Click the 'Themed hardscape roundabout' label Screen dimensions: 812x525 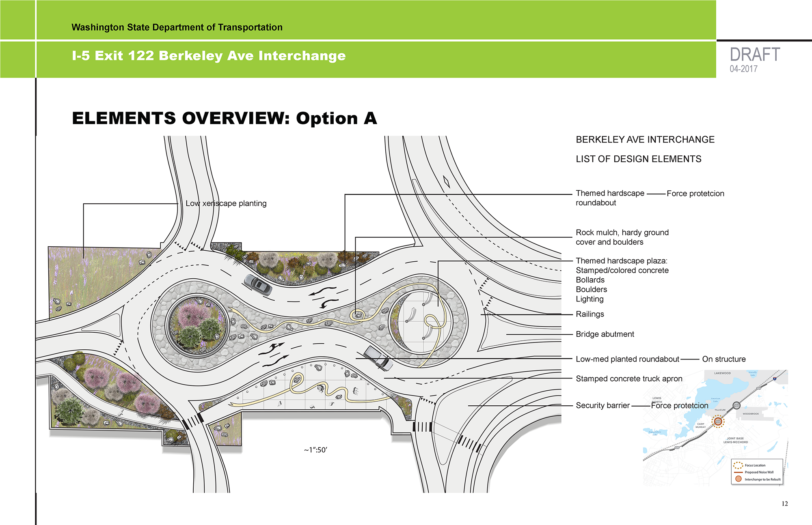pos(610,198)
